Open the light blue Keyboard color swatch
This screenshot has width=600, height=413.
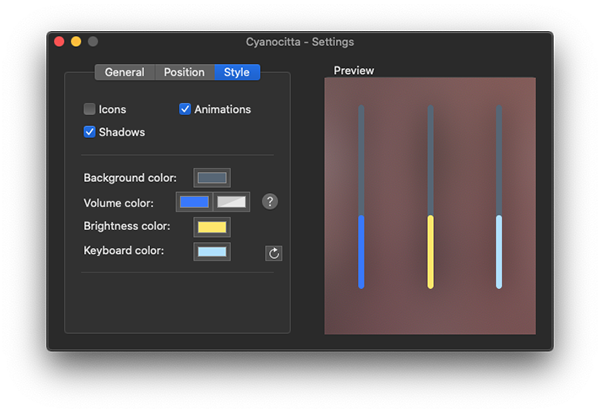tap(212, 251)
